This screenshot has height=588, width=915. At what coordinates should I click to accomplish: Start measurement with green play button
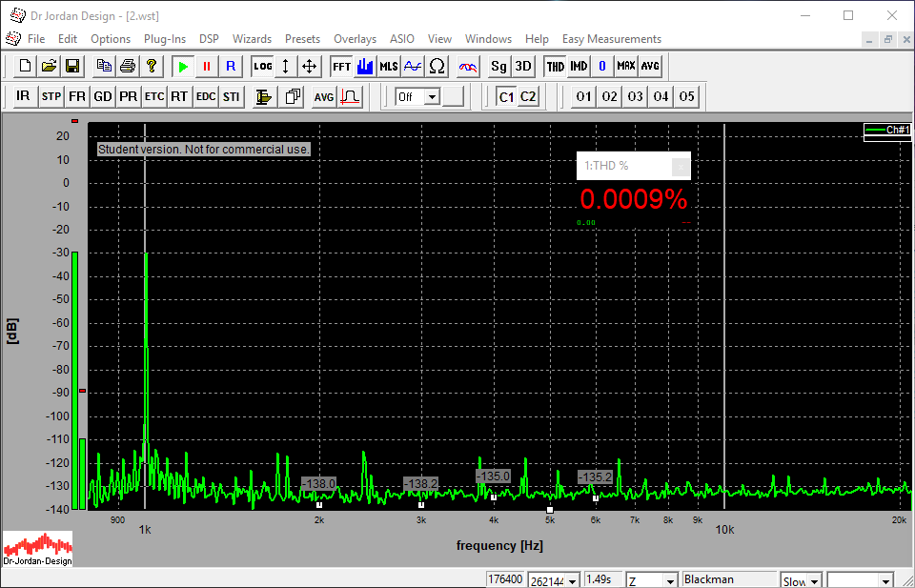tap(183, 66)
